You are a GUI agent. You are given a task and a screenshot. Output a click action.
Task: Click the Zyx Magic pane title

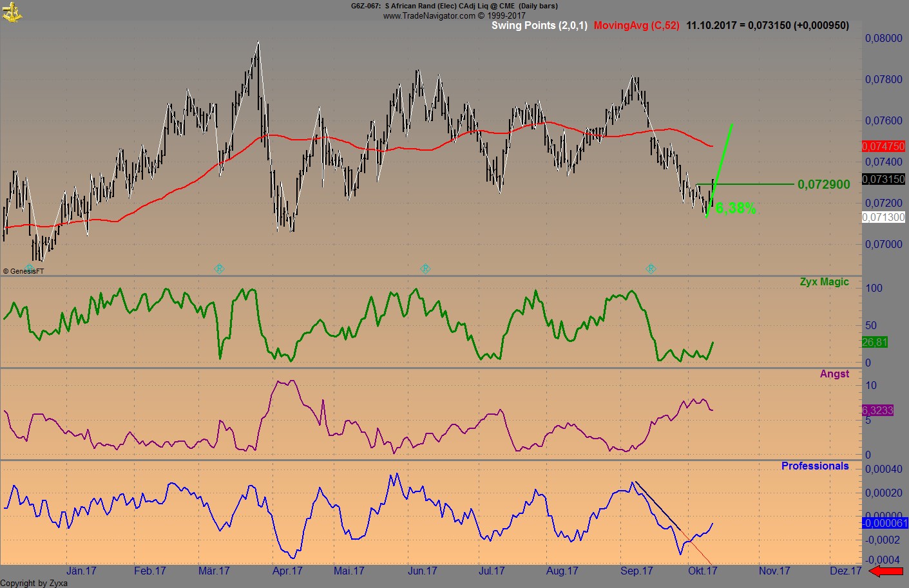click(x=824, y=282)
